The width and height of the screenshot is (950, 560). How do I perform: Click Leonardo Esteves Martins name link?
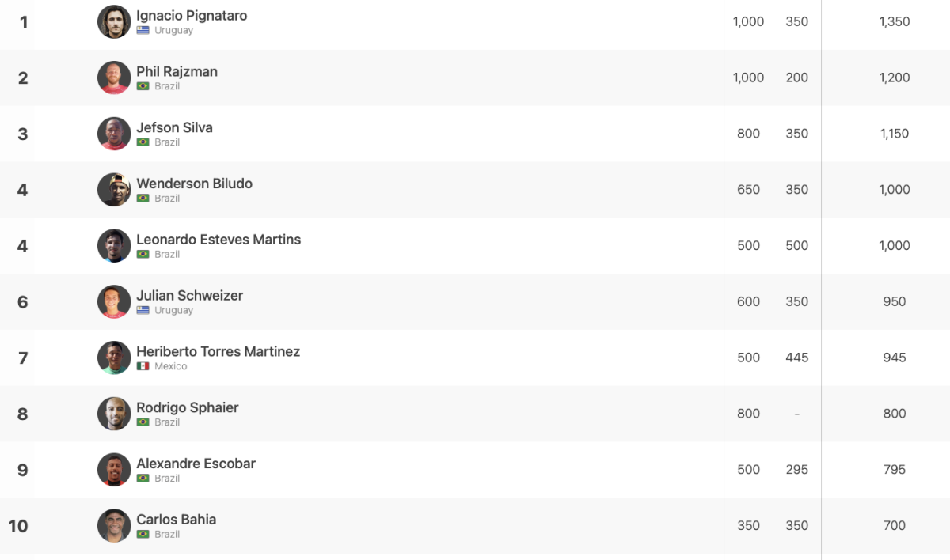point(218,240)
